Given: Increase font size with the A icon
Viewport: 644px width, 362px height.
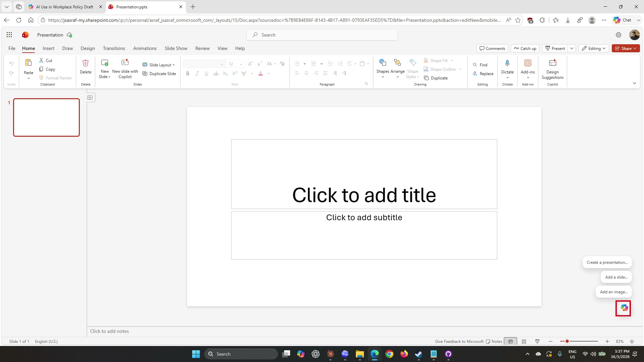Looking at the screenshot, I should click(x=250, y=64).
